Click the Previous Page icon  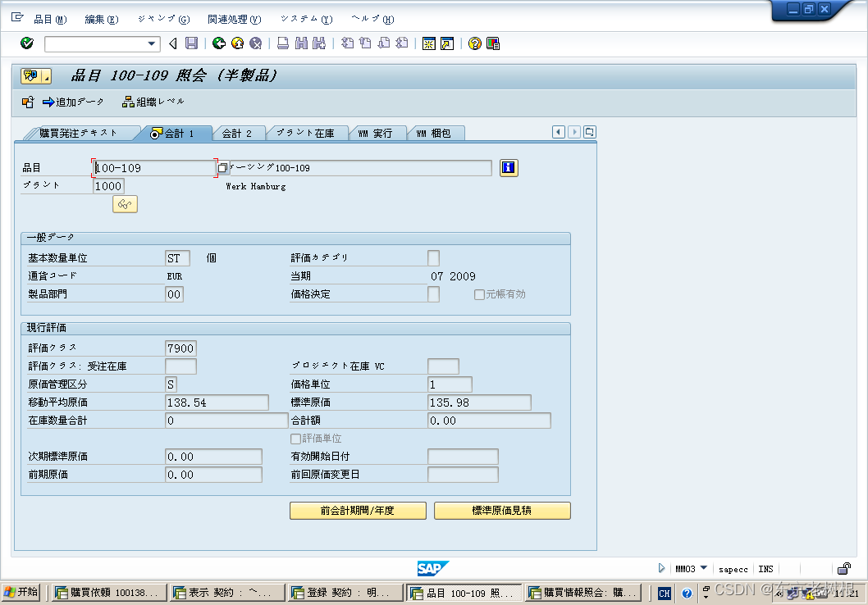pyautogui.click(x=365, y=43)
